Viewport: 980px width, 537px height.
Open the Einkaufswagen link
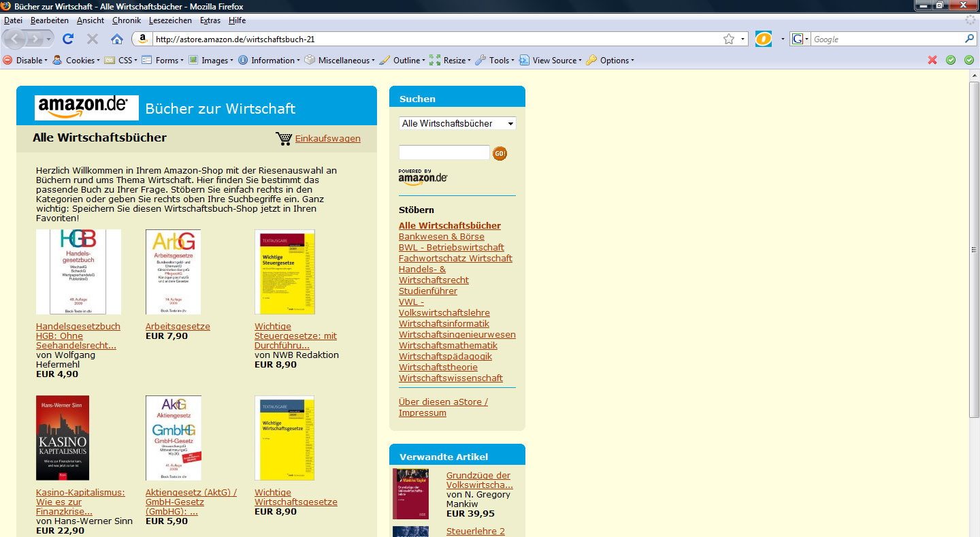(x=328, y=138)
